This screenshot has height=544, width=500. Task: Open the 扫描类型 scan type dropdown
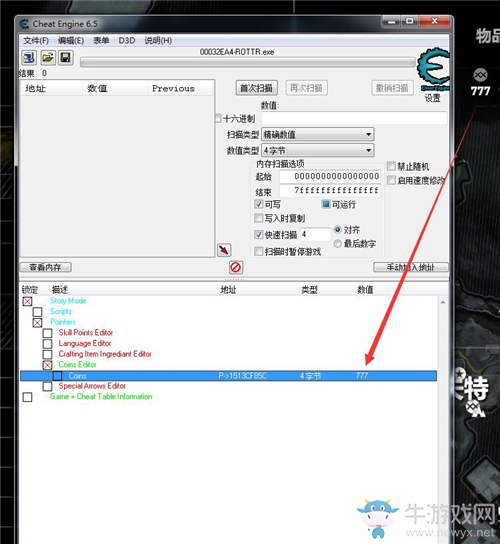pos(317,134)
